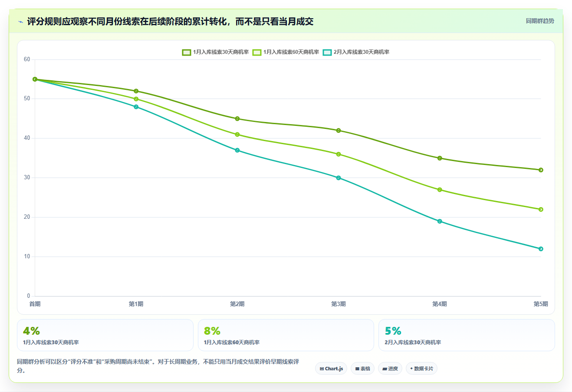572x392 pixels.
Task: Click the lightning icon beside the card title
Action: click(x=21, y=22)
